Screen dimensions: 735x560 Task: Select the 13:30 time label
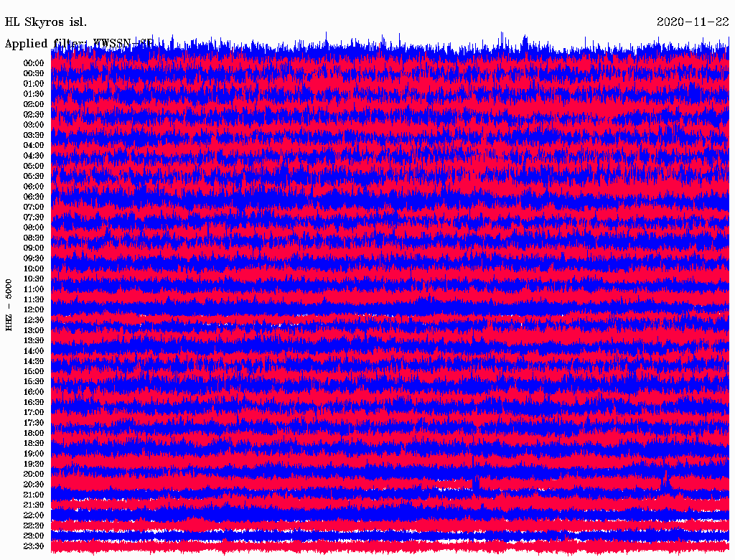point(34,341)
